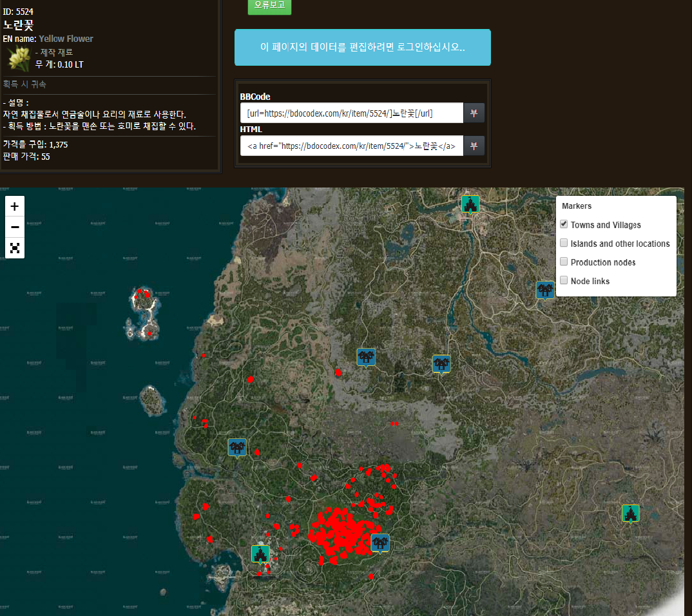This screenshot has width=692, height=616.
Task: Zoom out of the map
Action: (15, 227)
